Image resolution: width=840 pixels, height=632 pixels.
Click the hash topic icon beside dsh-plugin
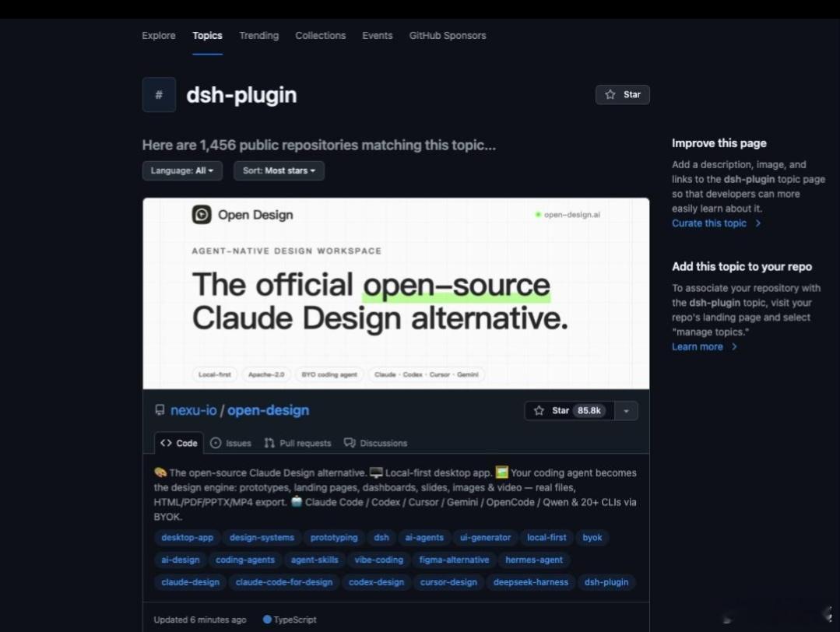(x=159, y=95)
